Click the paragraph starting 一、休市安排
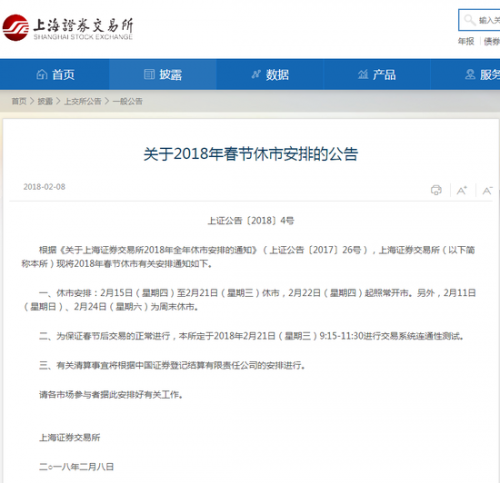Screen dimensions: 500x483 pyautogui.click(x=249, y=300)
